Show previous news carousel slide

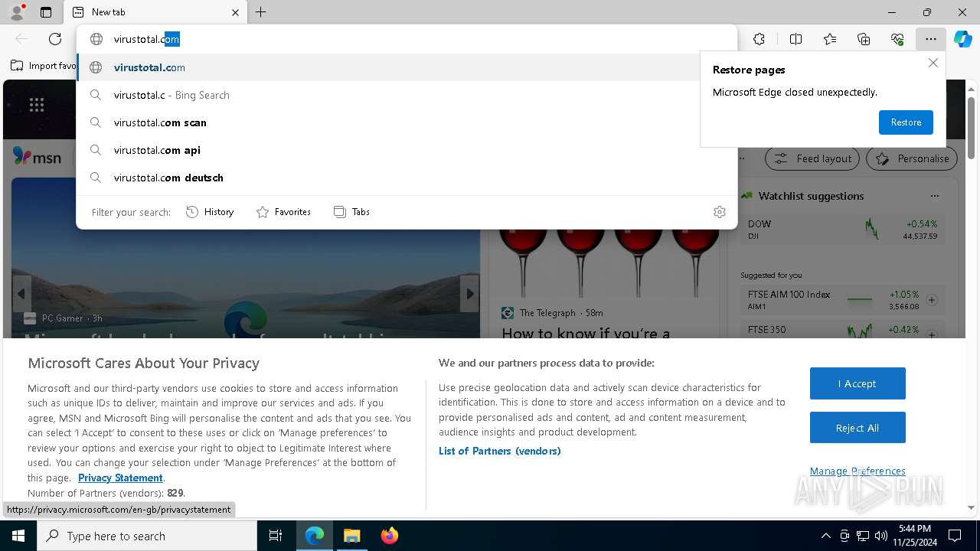(x=21, y=294)
